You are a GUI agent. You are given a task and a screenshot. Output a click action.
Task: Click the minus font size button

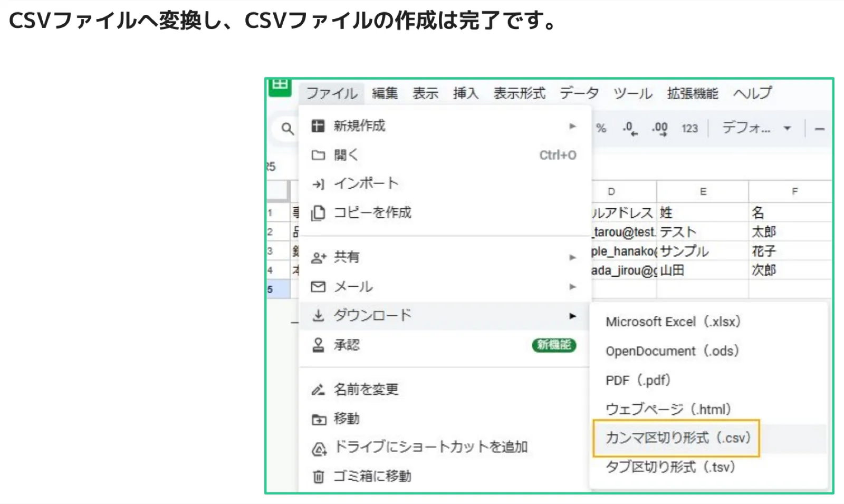tap(819, 129)
